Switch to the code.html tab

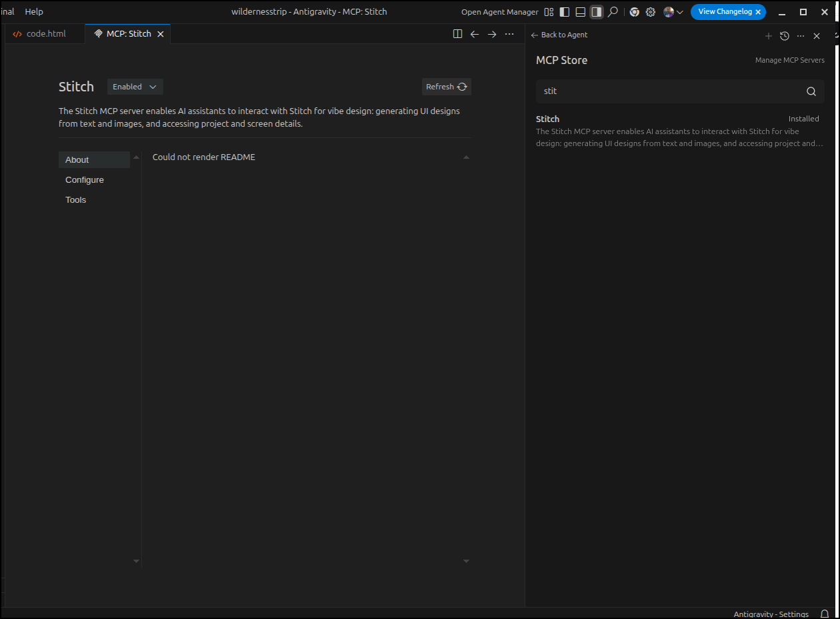coord(45,34)
